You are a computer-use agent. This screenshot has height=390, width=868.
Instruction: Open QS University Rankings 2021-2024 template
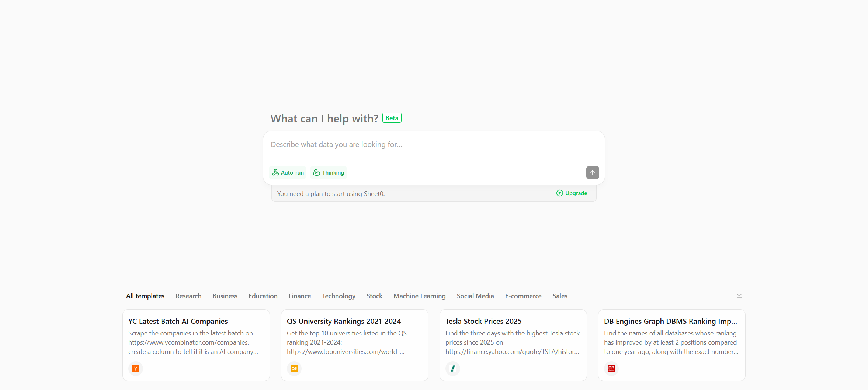click(x=355, y=345)
